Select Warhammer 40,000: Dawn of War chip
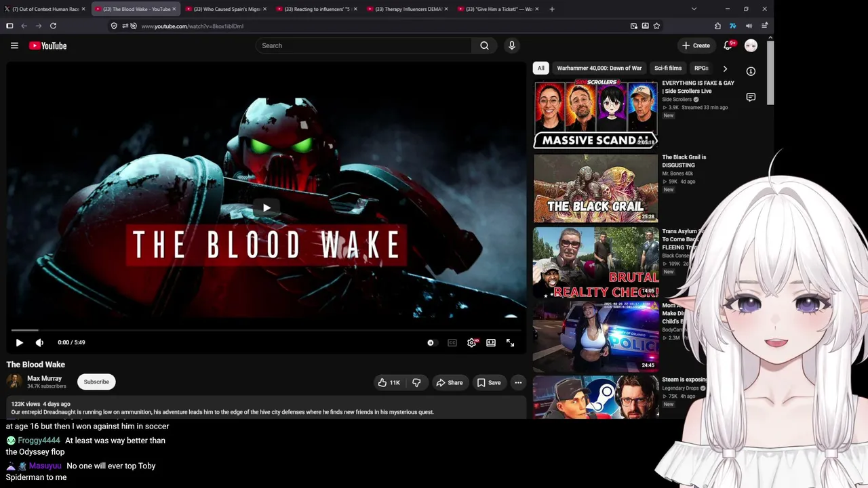868x488 pixels. tap(599, 68)
